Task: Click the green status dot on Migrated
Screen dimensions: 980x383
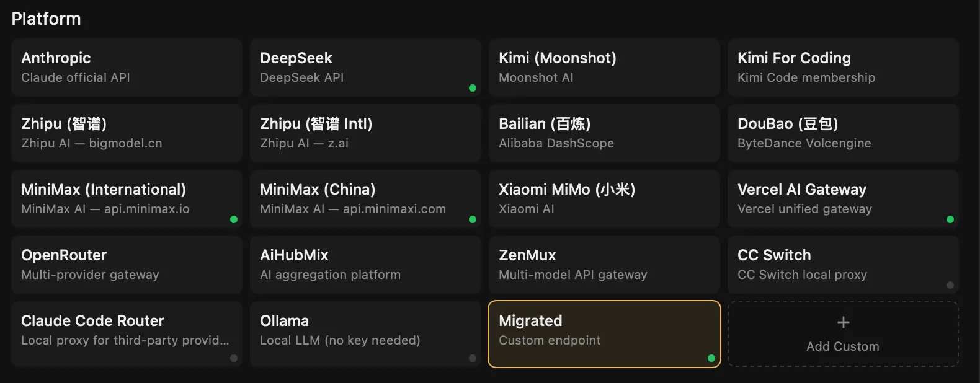Action: click(x=711, y=358)
